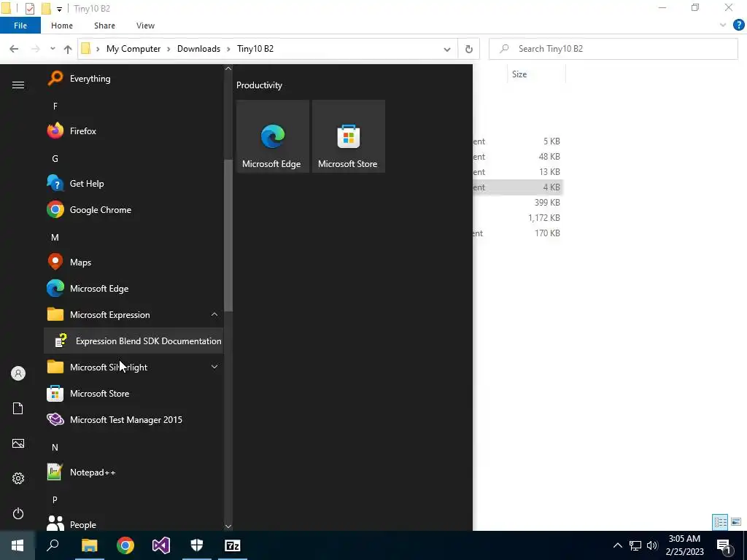Open Quick Access Toolbar customize dropdown
The image size is (747, 560).
tap(59, 9)
